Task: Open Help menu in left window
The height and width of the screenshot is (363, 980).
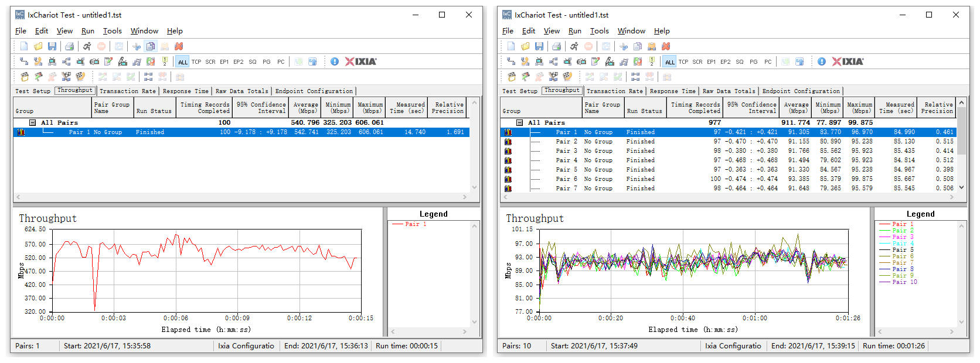Action: pos(175,31)
